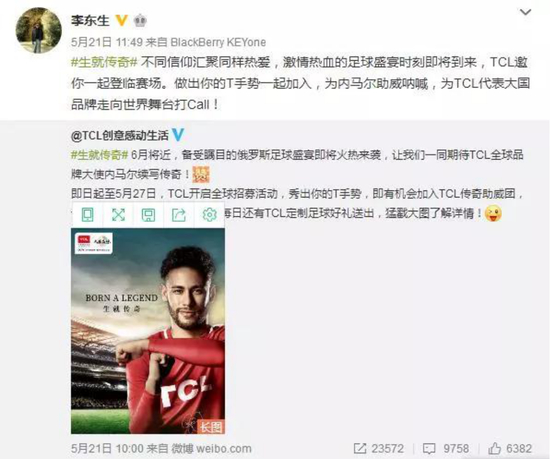Viewport: 550px width, 459px height.
Task: Like the post with 6382 likes
Action: click(x=510, y=448)
